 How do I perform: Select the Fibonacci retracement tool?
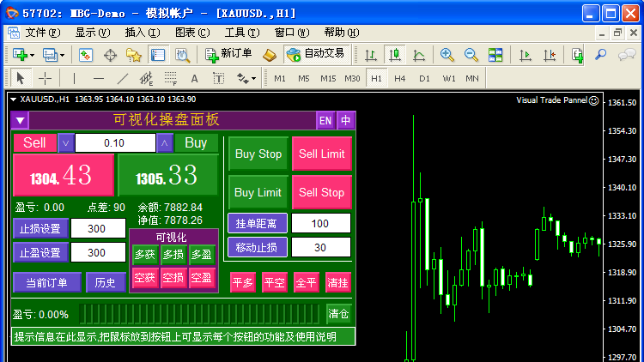click(171, 78)
